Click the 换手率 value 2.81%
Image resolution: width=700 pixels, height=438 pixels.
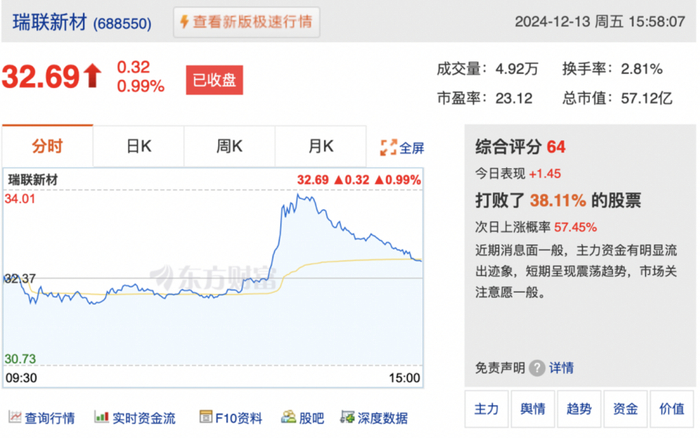[642, 69]
